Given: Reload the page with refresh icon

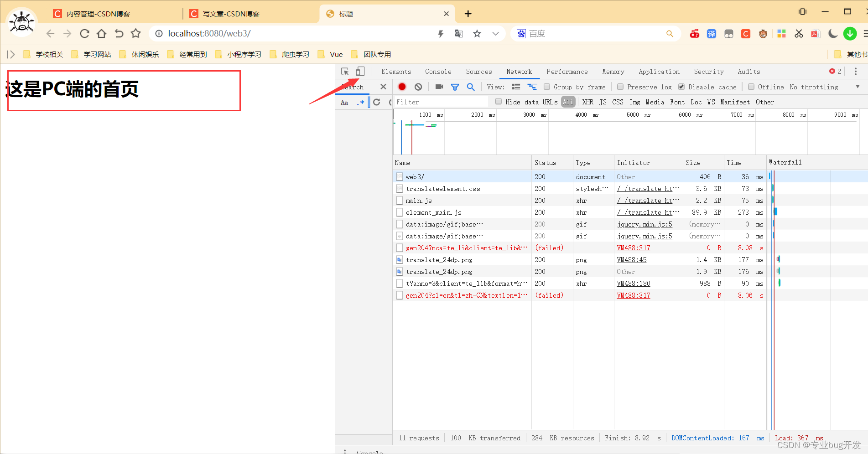Looking at the screenshot, I should point(84,33).
